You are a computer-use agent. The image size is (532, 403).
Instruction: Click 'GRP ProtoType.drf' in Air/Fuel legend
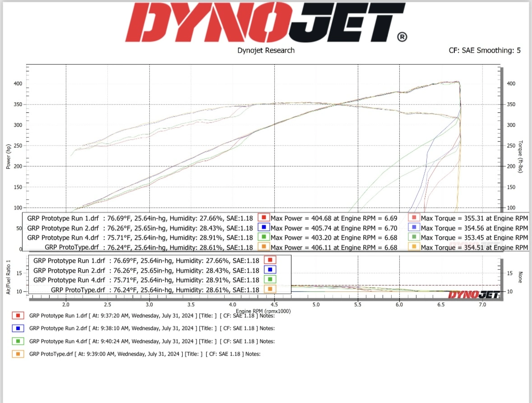78,290
